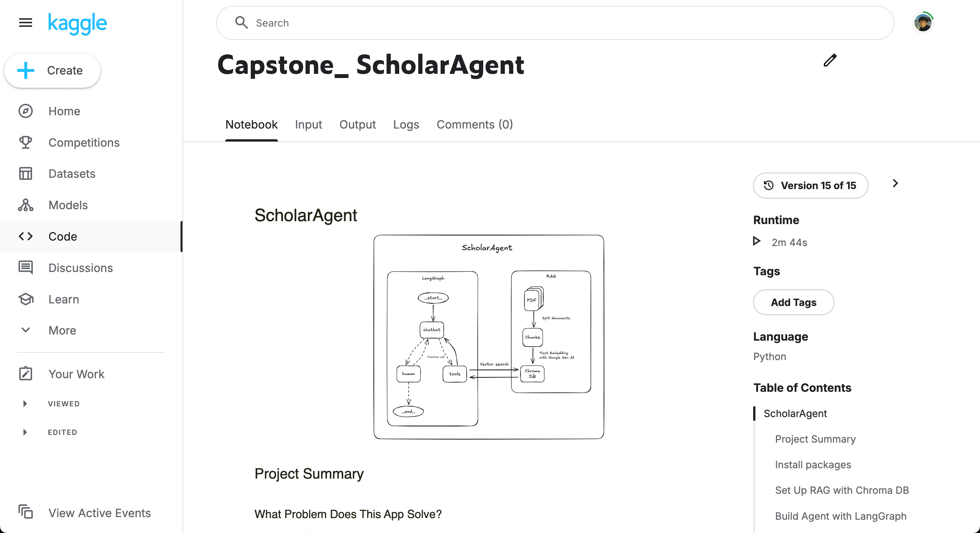Open Datasets from the sidebar

(72, 174)
